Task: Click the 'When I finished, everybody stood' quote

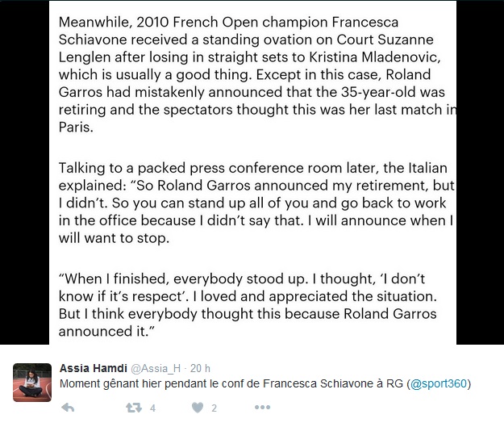Action: 248,305
